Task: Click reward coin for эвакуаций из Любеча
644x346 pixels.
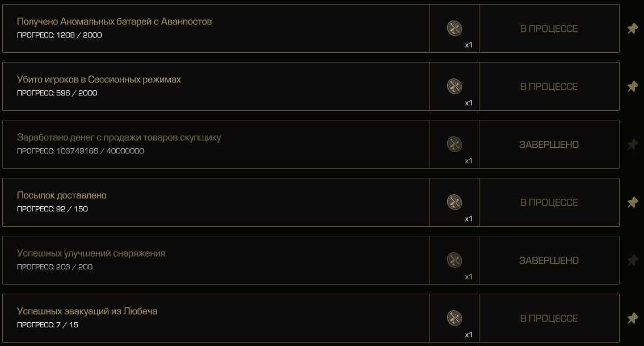Action: 454,318
